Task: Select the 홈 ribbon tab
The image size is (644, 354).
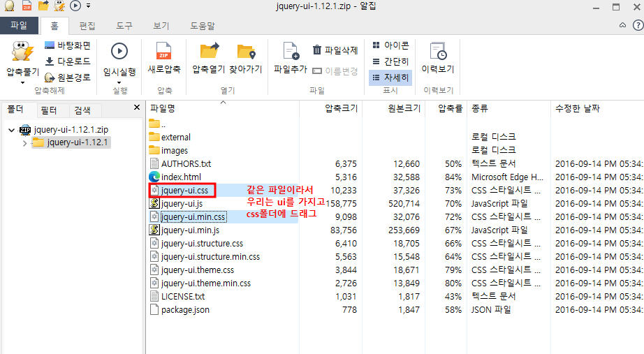Action: click(54, 26)
